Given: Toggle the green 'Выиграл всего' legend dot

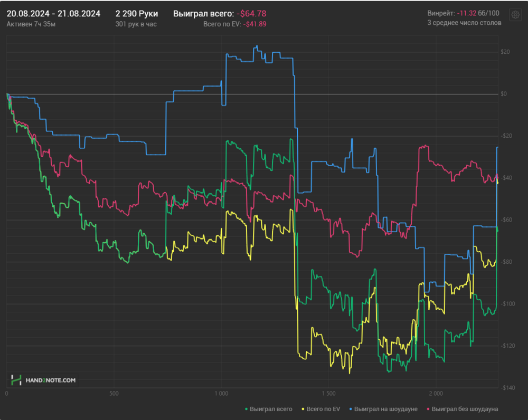Looking at the screenshot, I should (246, 409).
